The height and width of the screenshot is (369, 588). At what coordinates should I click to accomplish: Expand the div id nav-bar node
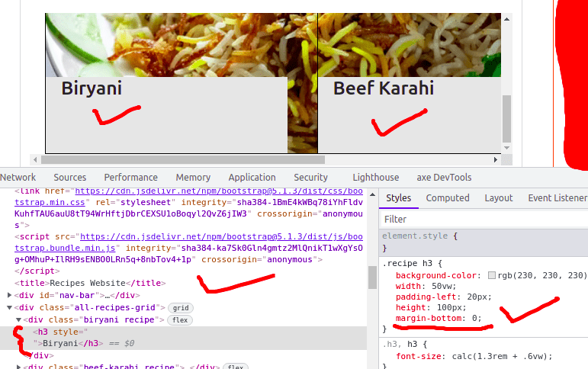tap(9, 295)
